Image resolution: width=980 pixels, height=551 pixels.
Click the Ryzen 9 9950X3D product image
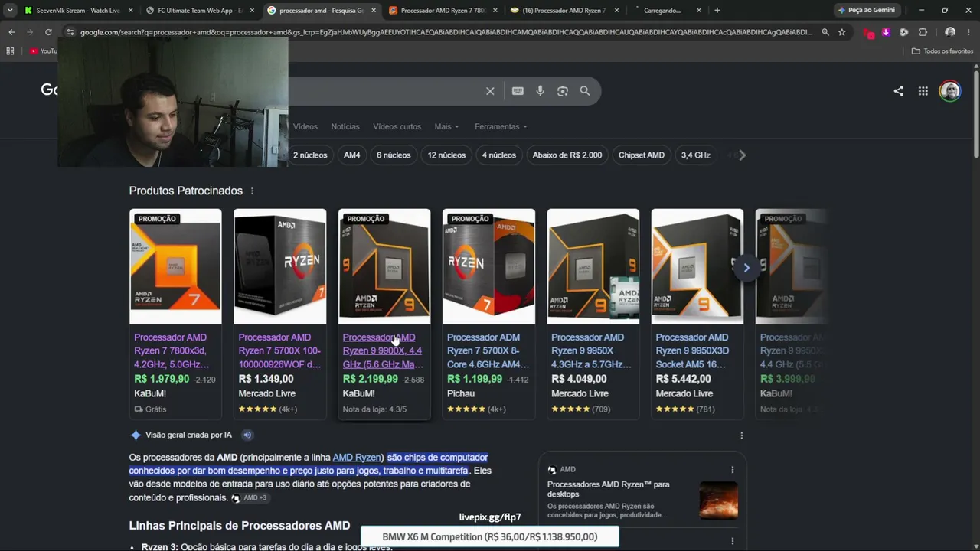tap(697, 266)
